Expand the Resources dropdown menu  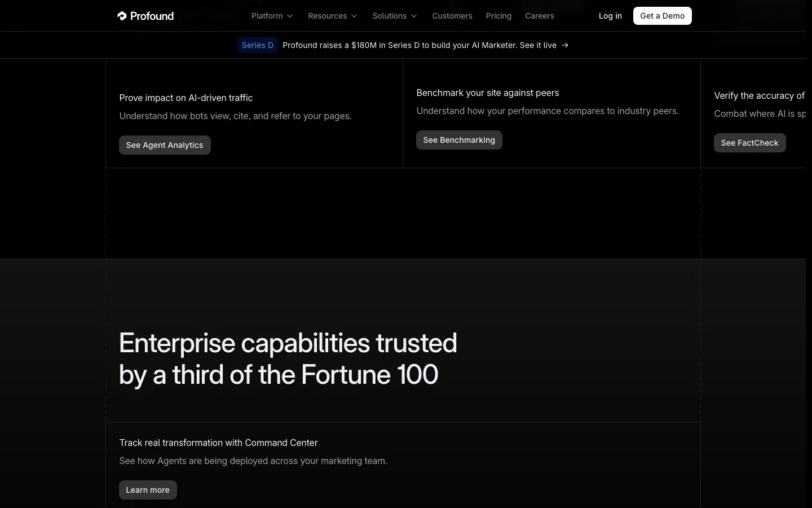click(333, 16)
